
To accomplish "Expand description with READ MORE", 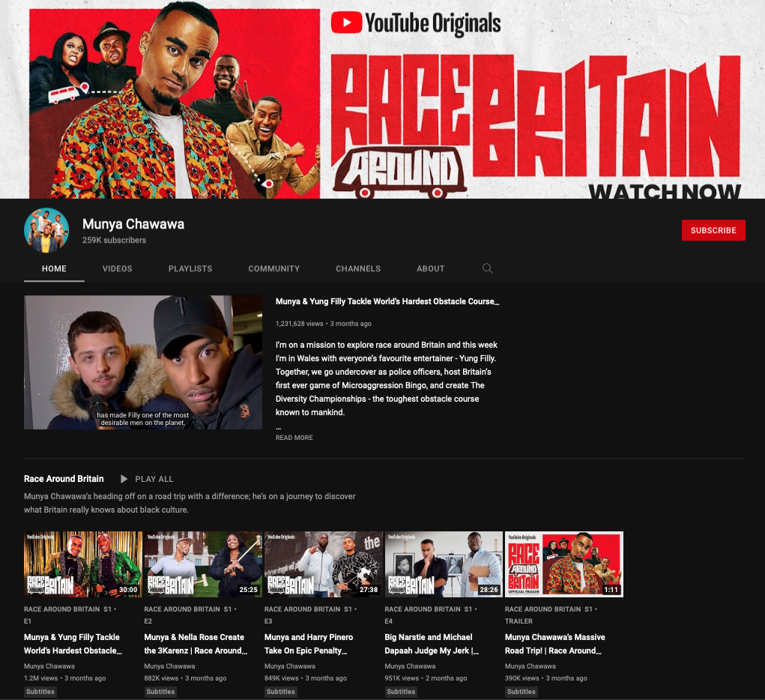I will click(294, 438).
